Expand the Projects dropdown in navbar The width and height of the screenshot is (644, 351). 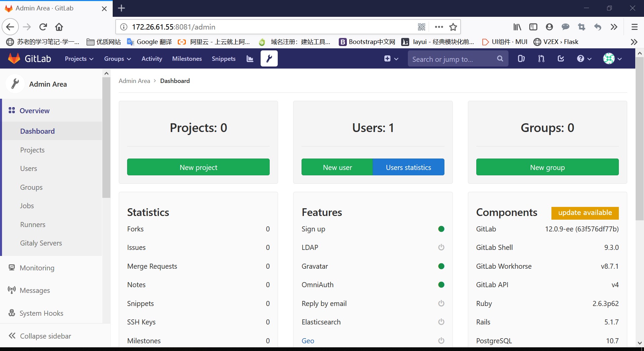pos(79,59)
